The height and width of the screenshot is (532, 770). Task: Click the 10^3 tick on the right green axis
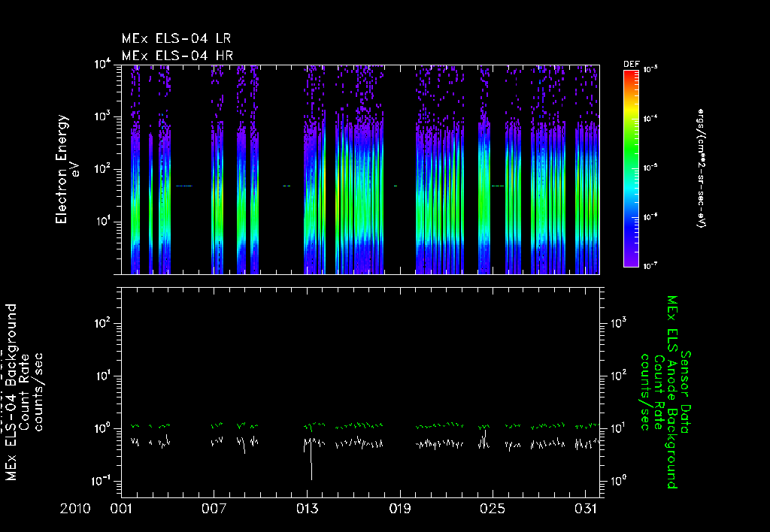click(619, 323)
